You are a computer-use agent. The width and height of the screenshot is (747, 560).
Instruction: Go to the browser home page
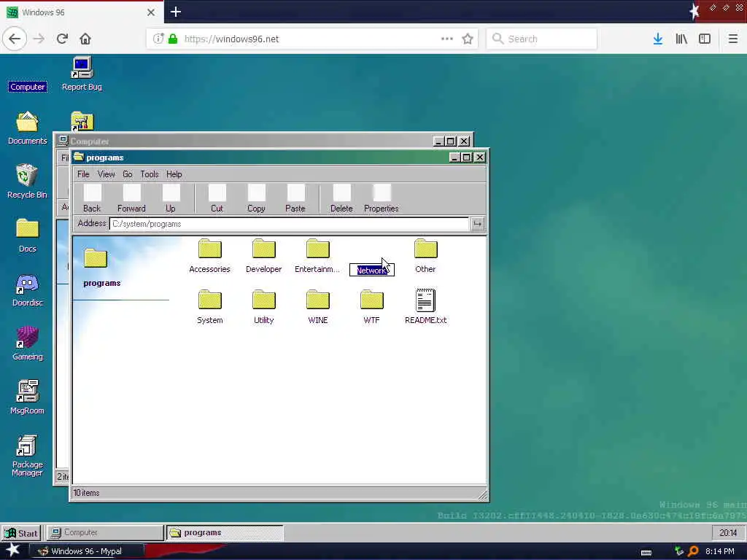[85, 39]
